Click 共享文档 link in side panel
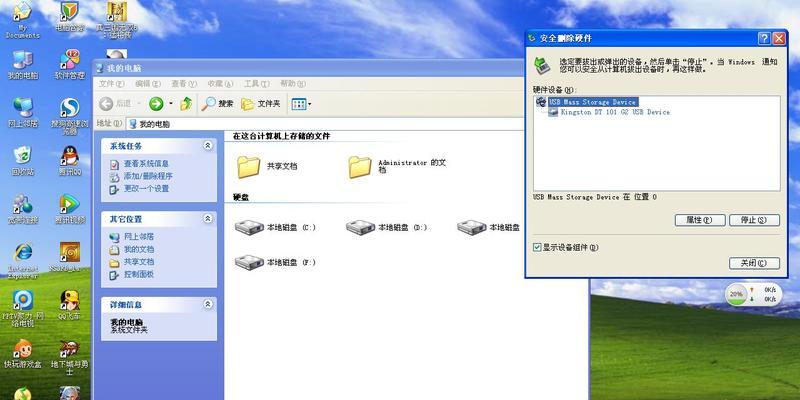The image size is (800, 400). point(139,262)
